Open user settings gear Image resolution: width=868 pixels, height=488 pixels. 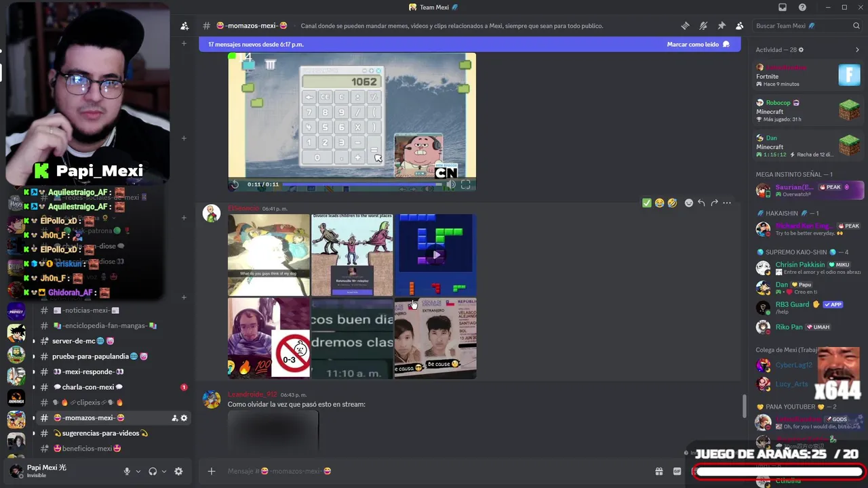(x=178, y=471)
